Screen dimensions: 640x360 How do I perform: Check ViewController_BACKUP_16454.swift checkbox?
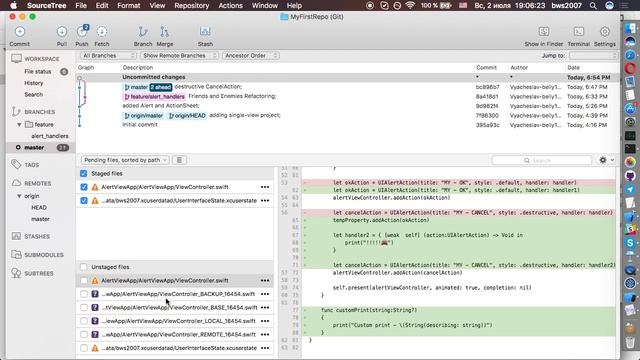pyautogui.click(x=84, y=294)
